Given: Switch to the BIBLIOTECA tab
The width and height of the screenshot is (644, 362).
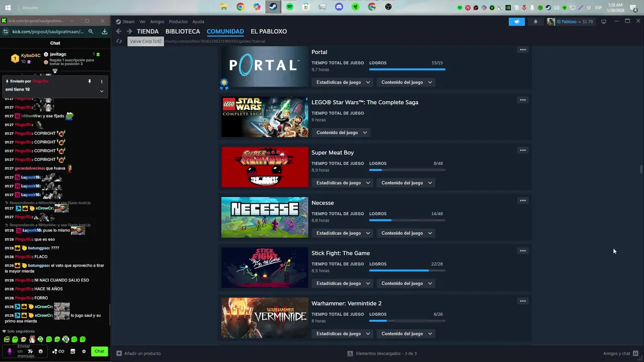Looking at the screenshot, I should pyautogui.click(x=183, y=31).
